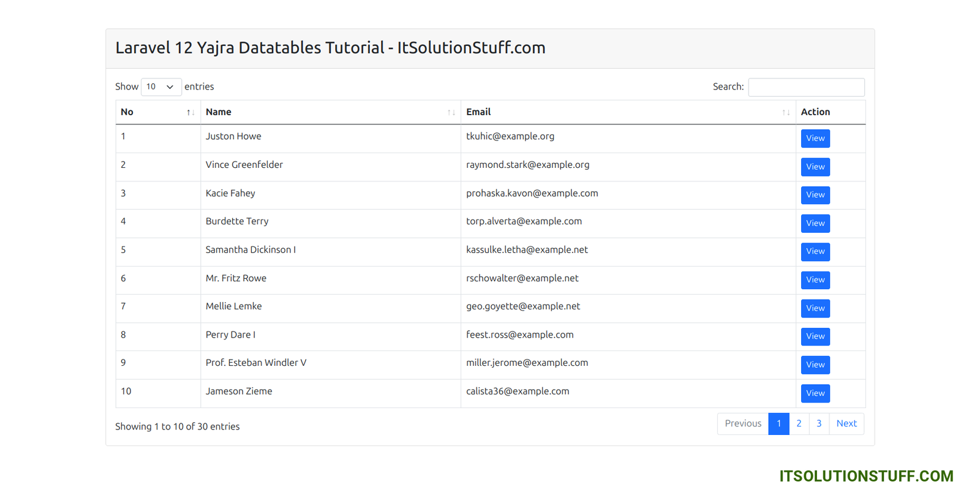Sort table by Name column arrows
This screenshot has height=492, width=980.
pos(451,112)
